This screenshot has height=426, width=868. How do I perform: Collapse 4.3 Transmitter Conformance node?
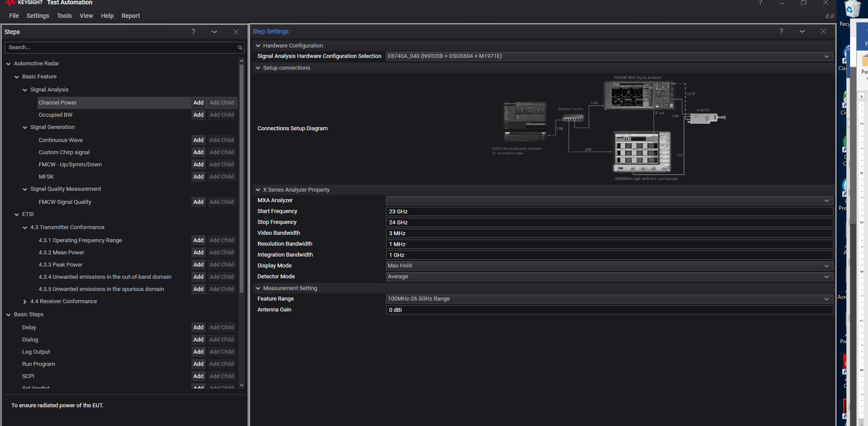tap(25, 227)
